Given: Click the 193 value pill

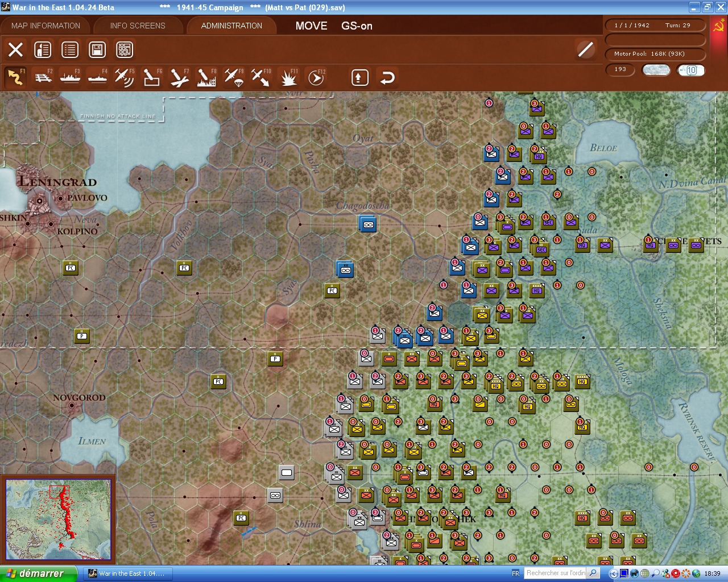Looking at the screenshot, I should [620, 69].
